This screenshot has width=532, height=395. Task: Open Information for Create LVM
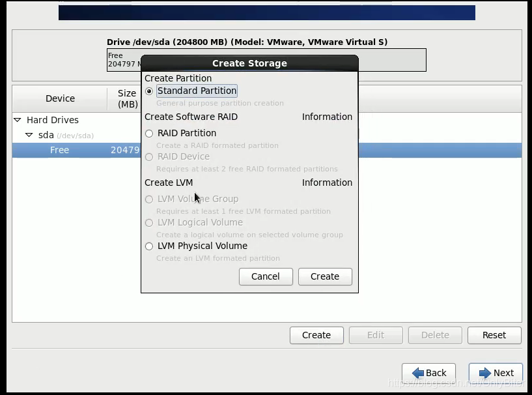click(x=327, y=183)
